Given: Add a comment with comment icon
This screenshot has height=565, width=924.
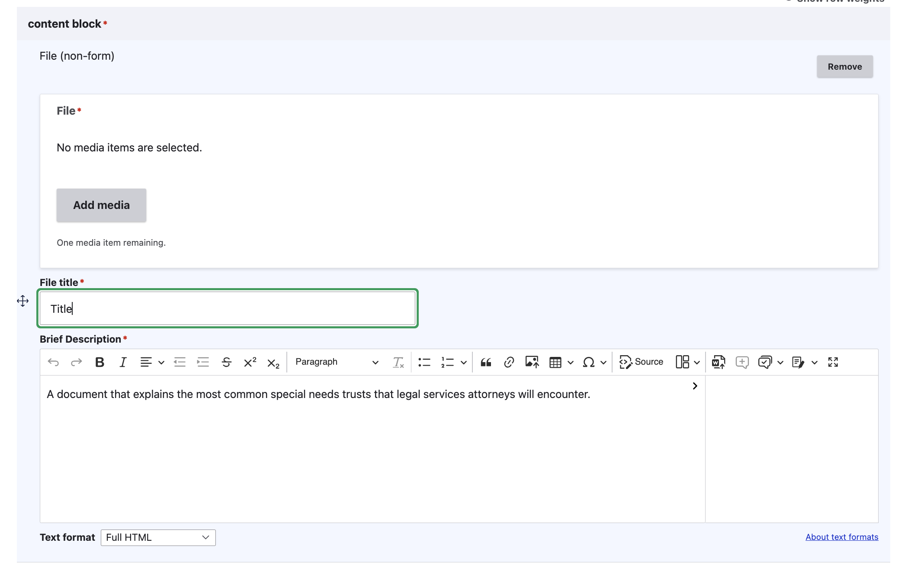Looking at the screenshot, I should [742, 362].
